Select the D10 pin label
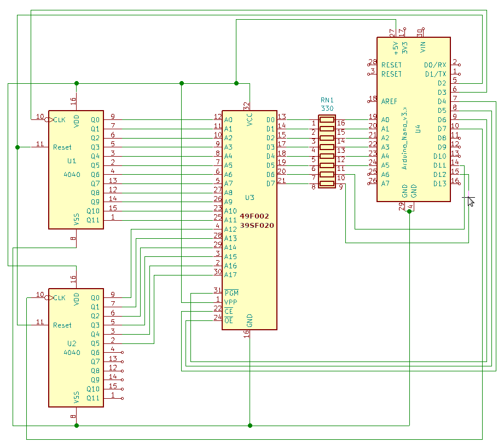 pos(440,156)
